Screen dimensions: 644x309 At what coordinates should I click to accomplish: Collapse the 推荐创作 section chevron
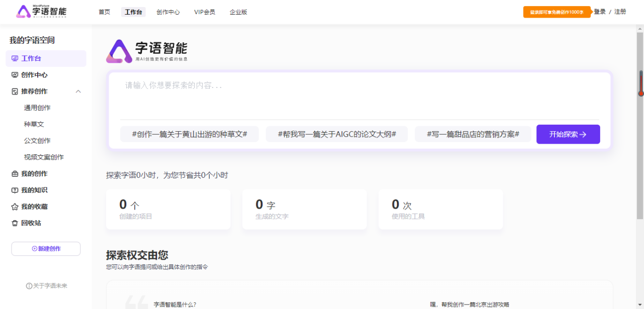(x=78, y=91)
